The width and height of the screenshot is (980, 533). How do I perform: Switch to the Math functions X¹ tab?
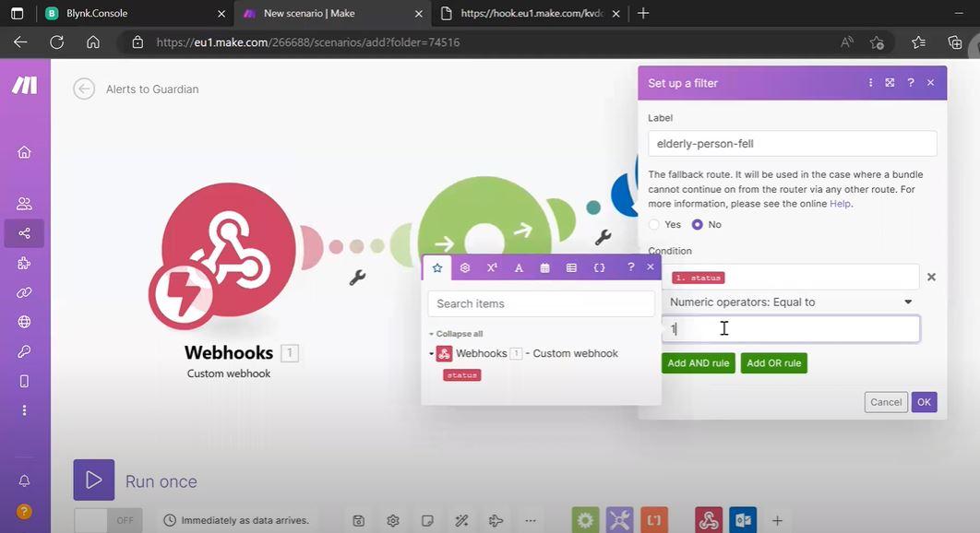(492, 267)
